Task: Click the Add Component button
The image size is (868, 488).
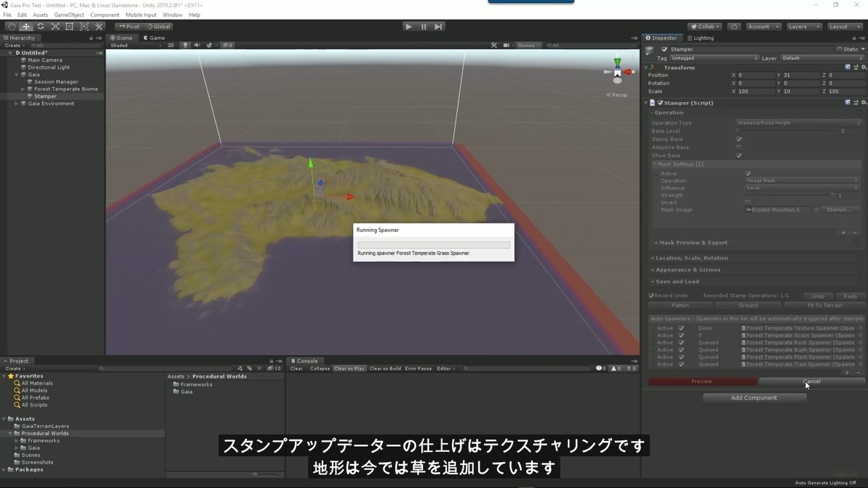Action: (754, 398)
